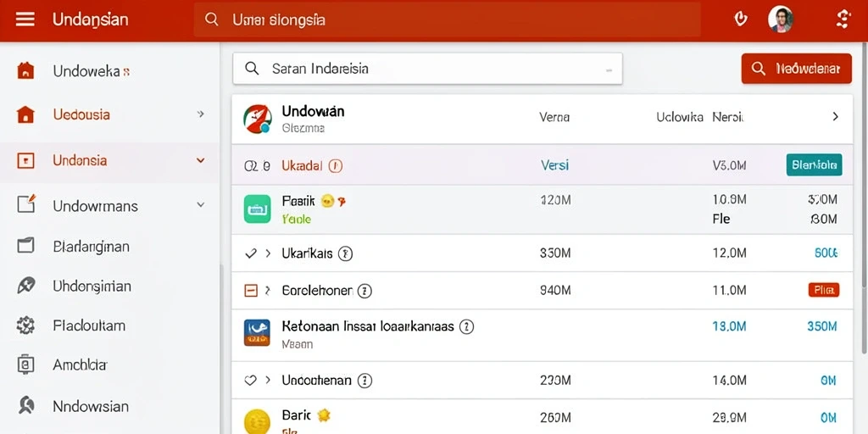868x434 pixels.
Task: Expand the Undowrmans sidebar dropdown
Action: [x=200, y=205]
